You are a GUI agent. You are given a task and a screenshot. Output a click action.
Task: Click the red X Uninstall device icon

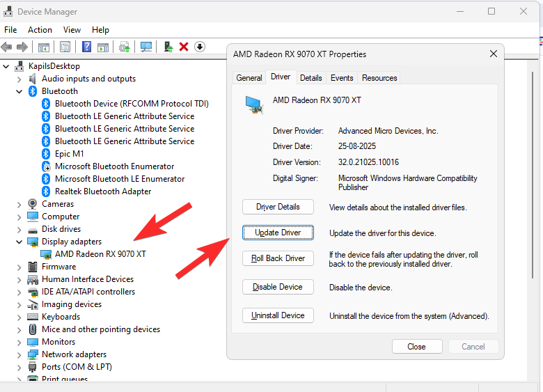pos(184,47)
